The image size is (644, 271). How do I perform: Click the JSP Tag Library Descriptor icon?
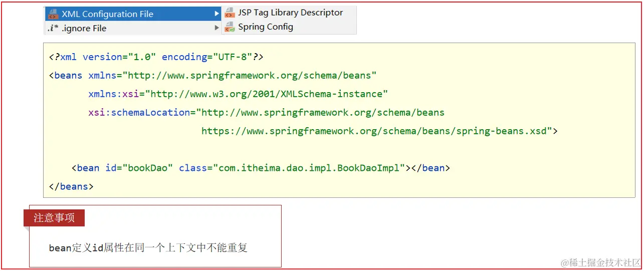coord(230,13)
